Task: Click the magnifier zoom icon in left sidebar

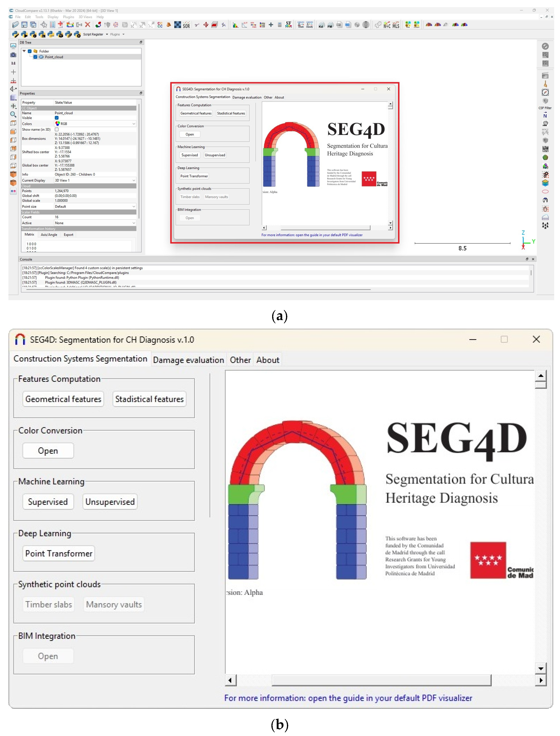Action: [13, 115]
